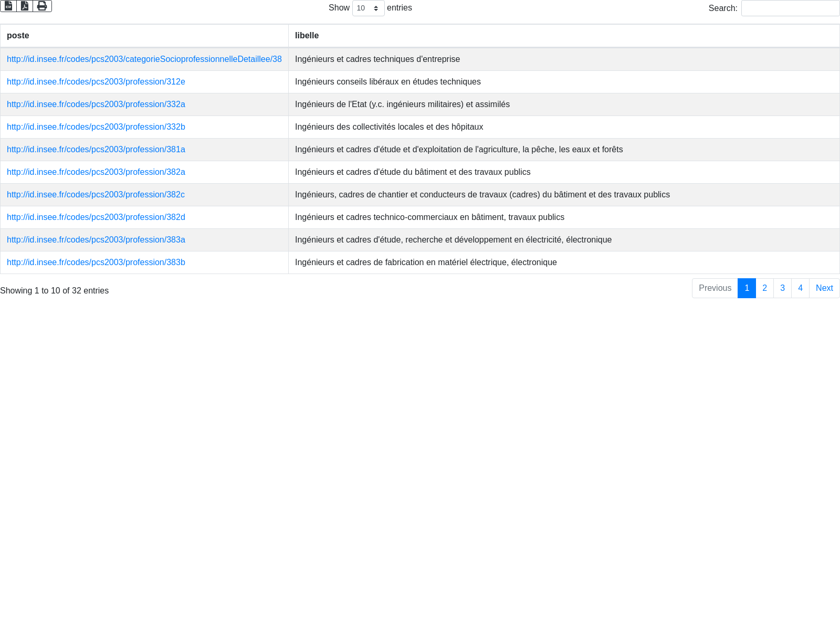Follow the profession/383b URL

click(96, 262)
